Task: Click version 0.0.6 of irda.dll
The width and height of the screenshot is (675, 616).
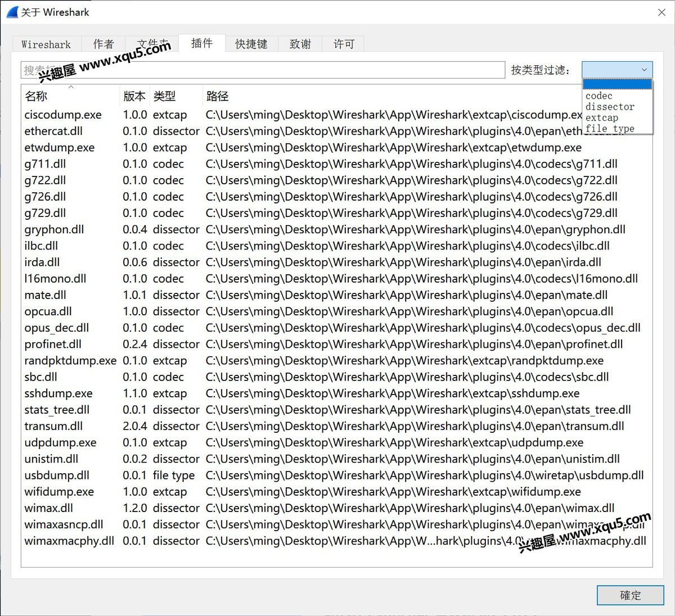Action: pyautogui.click(x=135, y=262)
